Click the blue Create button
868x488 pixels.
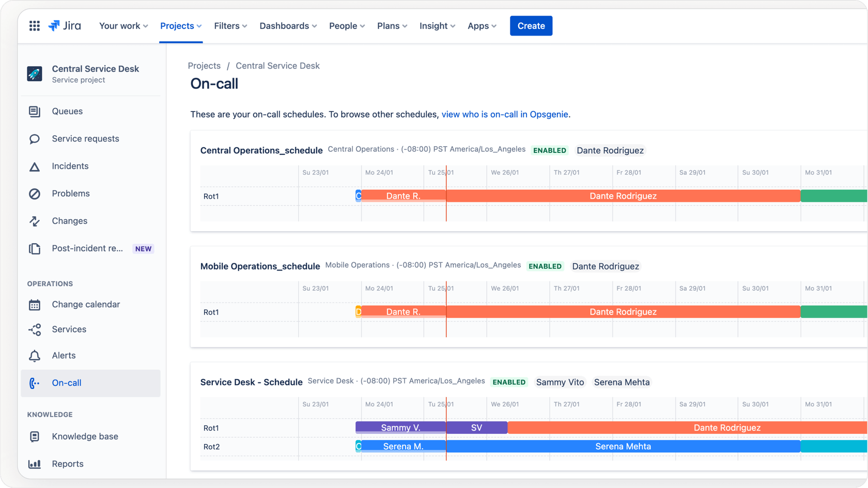(531, 25)
